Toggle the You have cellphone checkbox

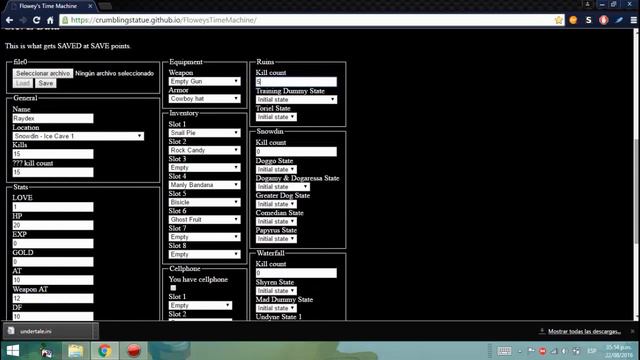[173, 288]
